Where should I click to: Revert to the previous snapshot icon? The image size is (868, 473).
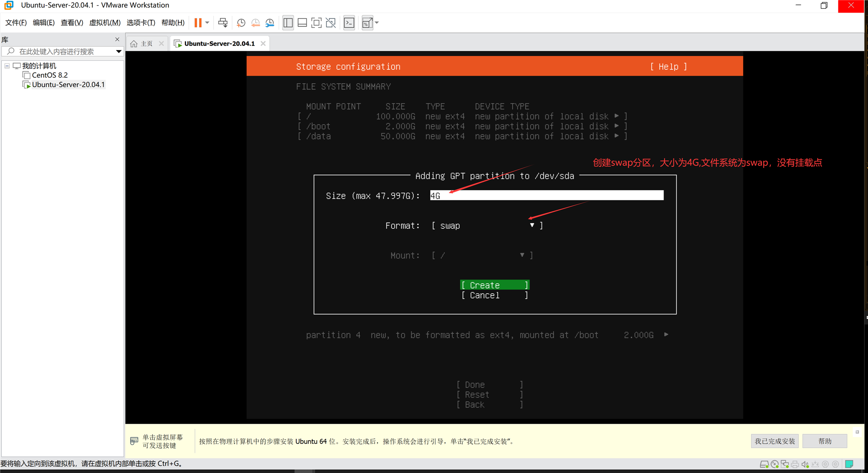(256, 23)
